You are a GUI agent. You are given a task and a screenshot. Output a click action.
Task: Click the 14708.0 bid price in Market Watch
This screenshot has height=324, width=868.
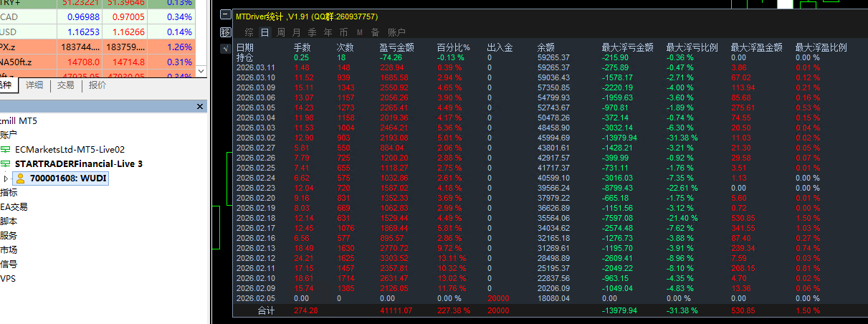point(84,62)
